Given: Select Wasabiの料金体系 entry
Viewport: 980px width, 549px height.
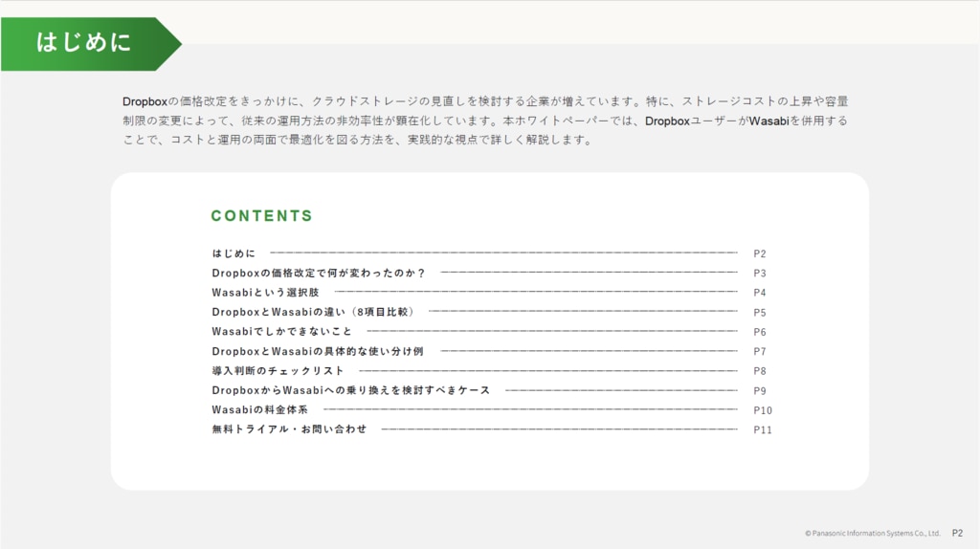Looking at the screenshot, I should pos(260,410).
